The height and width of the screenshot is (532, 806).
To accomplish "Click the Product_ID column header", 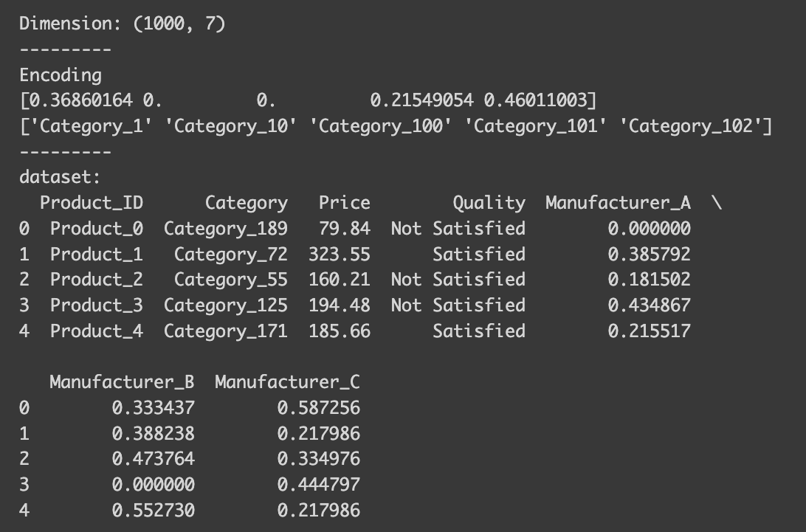I will coord(92,203).
